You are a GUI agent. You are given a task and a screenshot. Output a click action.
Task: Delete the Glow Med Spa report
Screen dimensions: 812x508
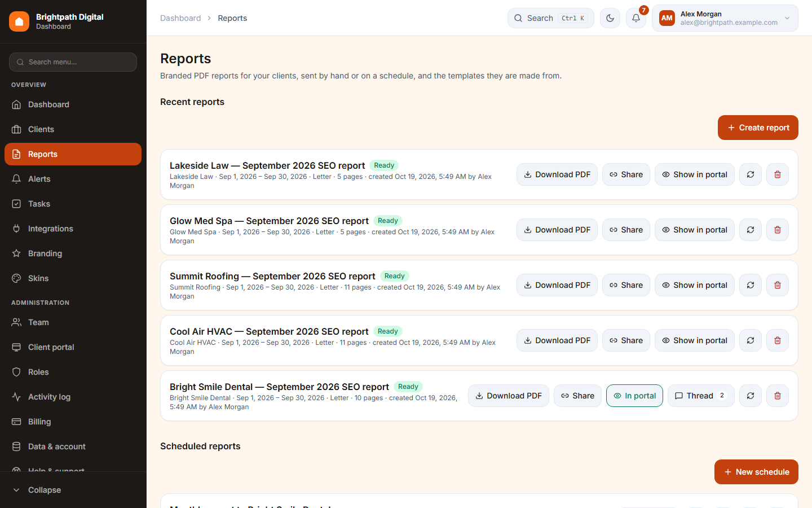click(778, 230)
